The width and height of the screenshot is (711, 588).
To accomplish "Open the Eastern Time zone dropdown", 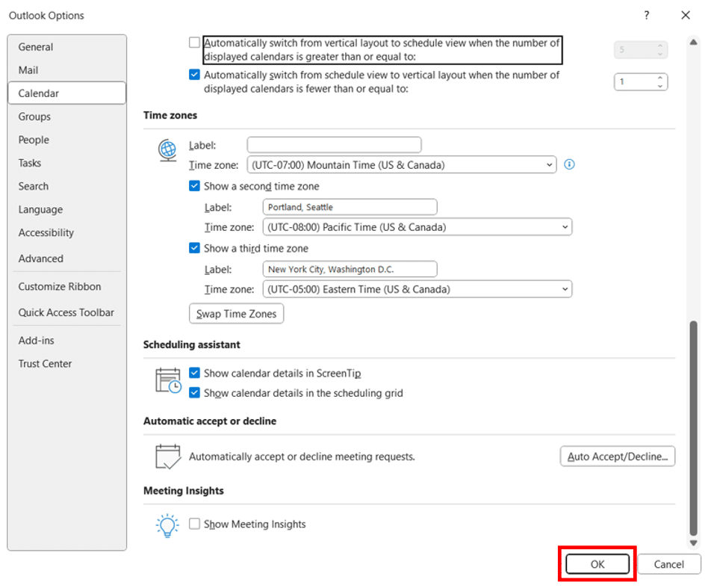I will pos(417,289).
